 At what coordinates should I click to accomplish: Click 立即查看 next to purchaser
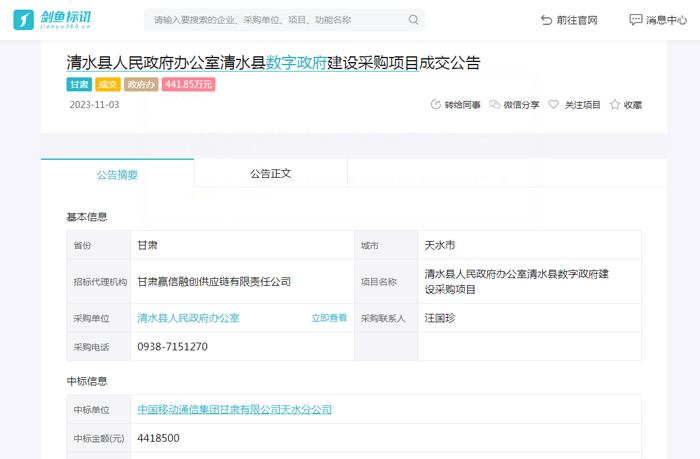pyautogui.click(x=329, y=318)
